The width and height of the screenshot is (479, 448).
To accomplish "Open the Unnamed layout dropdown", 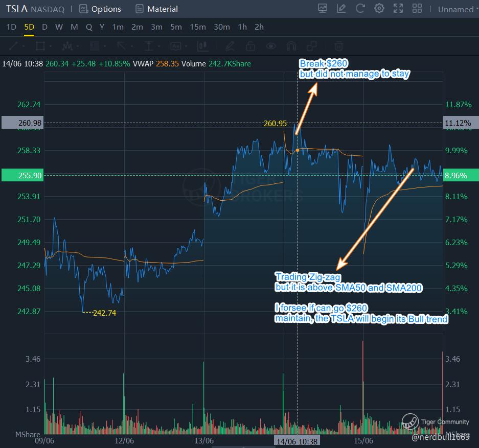I will (x=458, y=10).
